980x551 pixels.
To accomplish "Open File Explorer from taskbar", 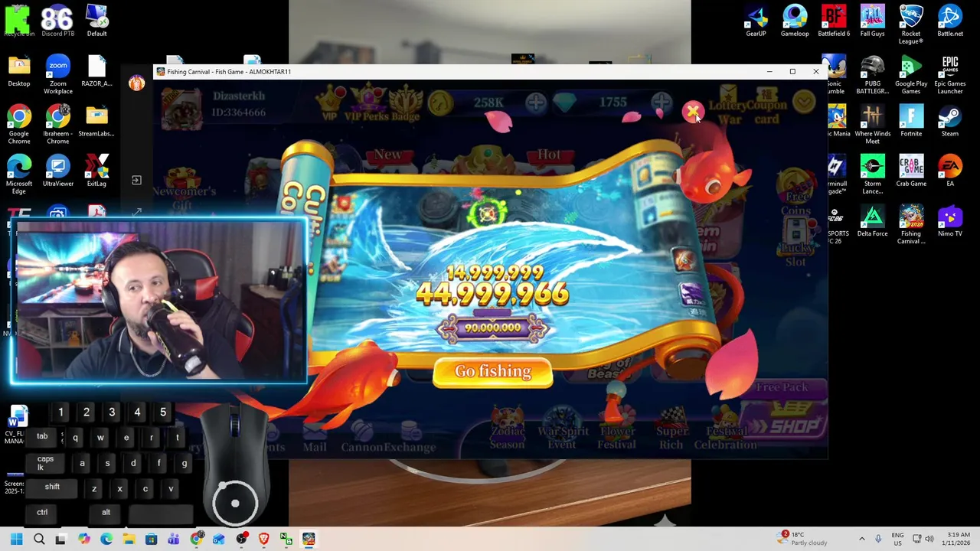I will coord(129,540).
